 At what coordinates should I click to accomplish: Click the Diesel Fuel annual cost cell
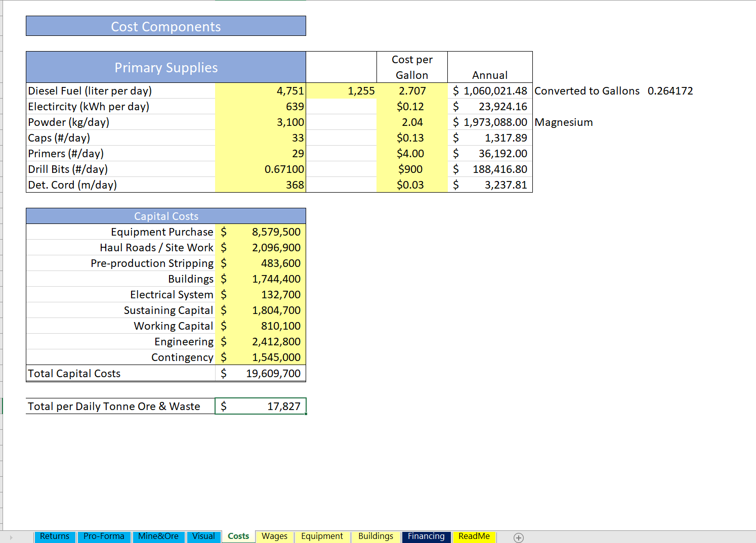490,91
